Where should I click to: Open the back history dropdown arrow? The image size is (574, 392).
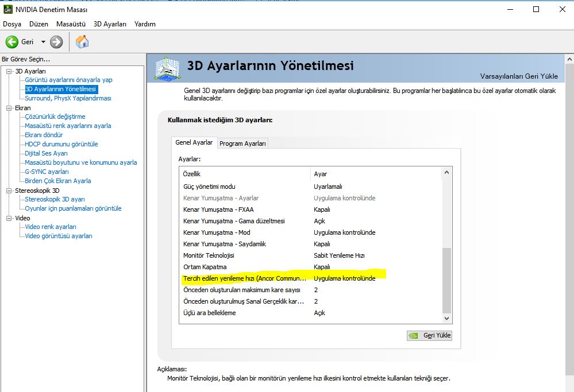point(43,42)
